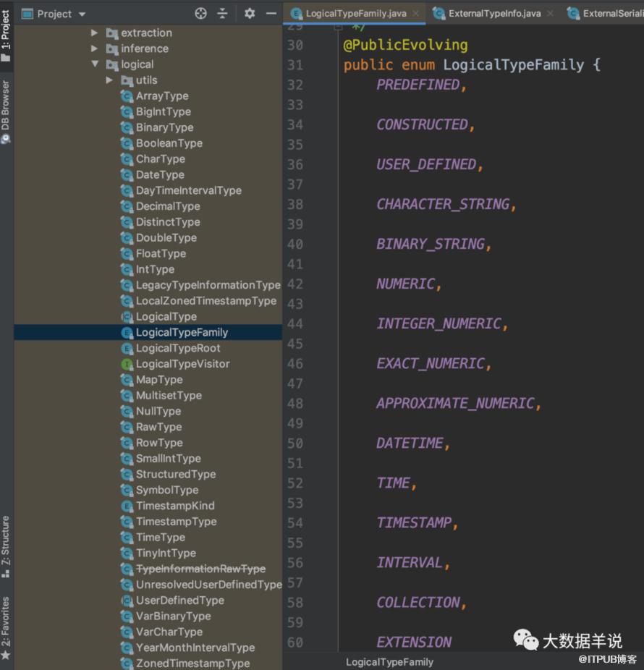Click the ArrayType class icon
Screen dimensions: 644x670
pyautogui.click(x=127, y=96)
